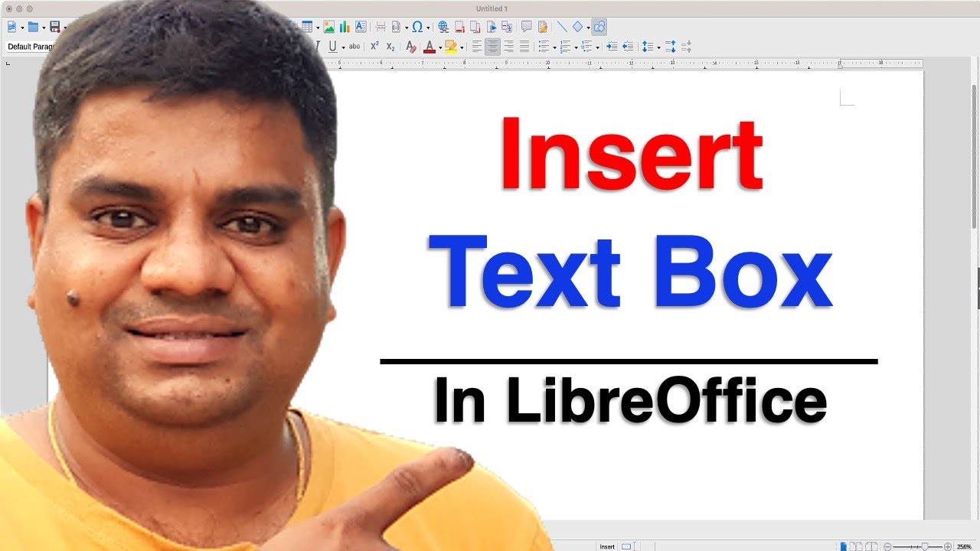Screen dimensions: 980x551
Task: Click the Insert Image icon
Action: (328, 27)
